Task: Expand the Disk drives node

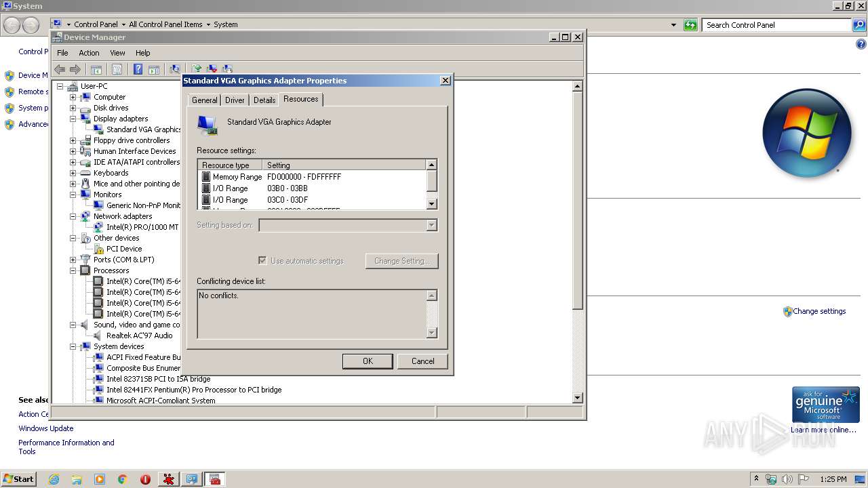Action: point(73,108)
